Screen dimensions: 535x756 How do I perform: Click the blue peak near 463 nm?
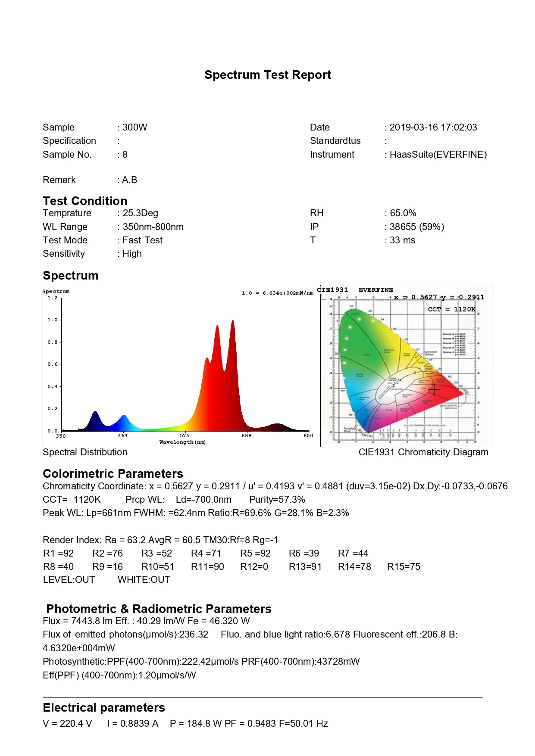click(124, 418)
